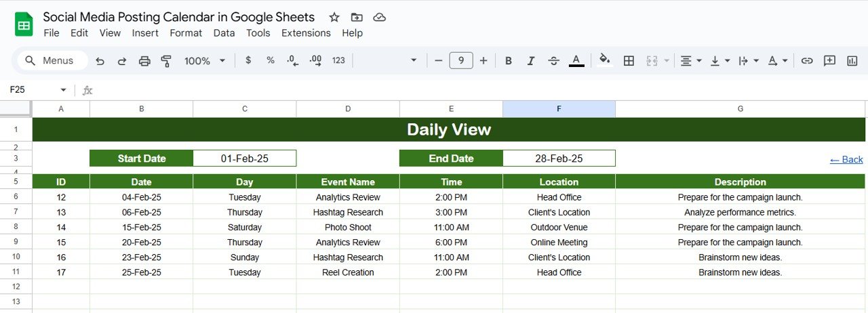Click the Undo arrow icon

tap(100, 61)
